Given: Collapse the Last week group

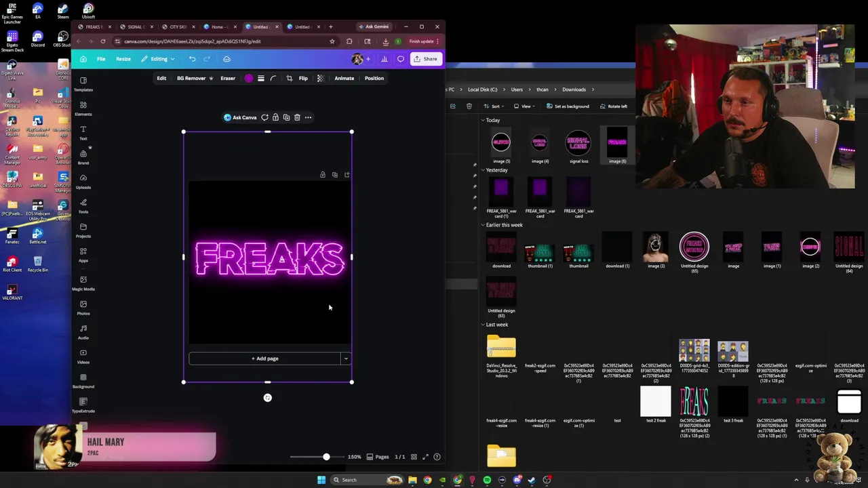Looking at the screenshot, I should [x=483, y=325].
